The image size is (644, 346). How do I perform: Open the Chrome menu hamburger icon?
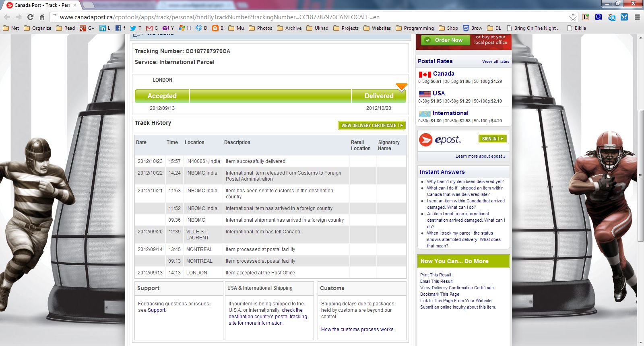pos(637,17)
